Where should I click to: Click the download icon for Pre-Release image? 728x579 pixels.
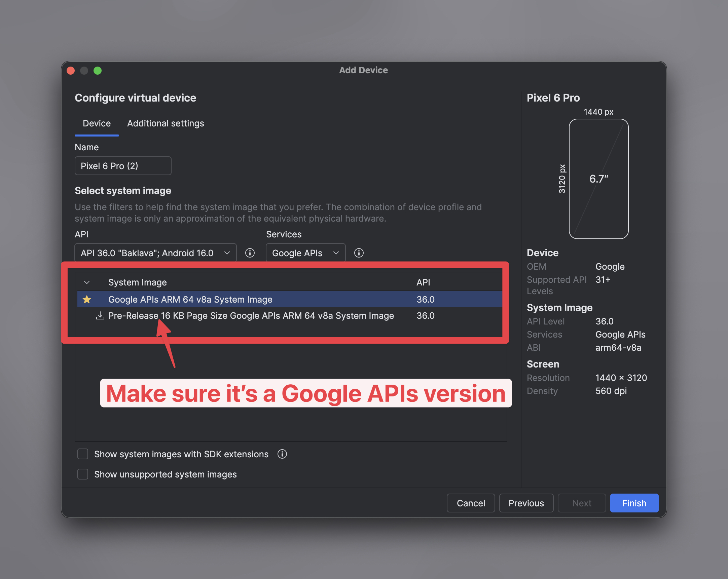(100, 316)
